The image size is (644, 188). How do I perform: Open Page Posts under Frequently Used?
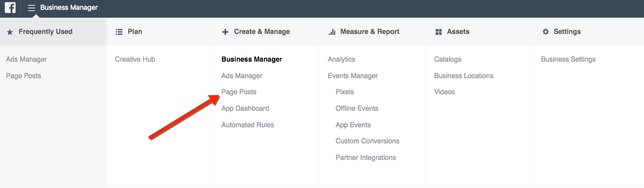[x=24, y=76]
